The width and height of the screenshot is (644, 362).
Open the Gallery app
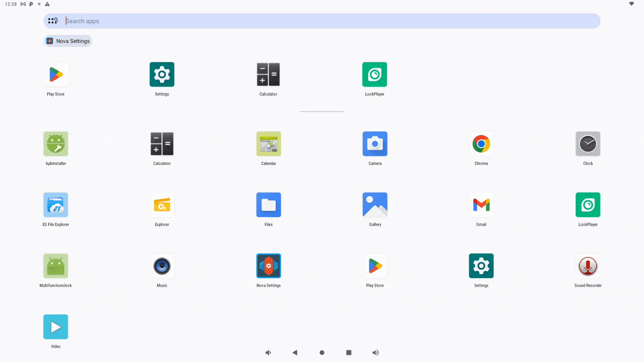375,205
